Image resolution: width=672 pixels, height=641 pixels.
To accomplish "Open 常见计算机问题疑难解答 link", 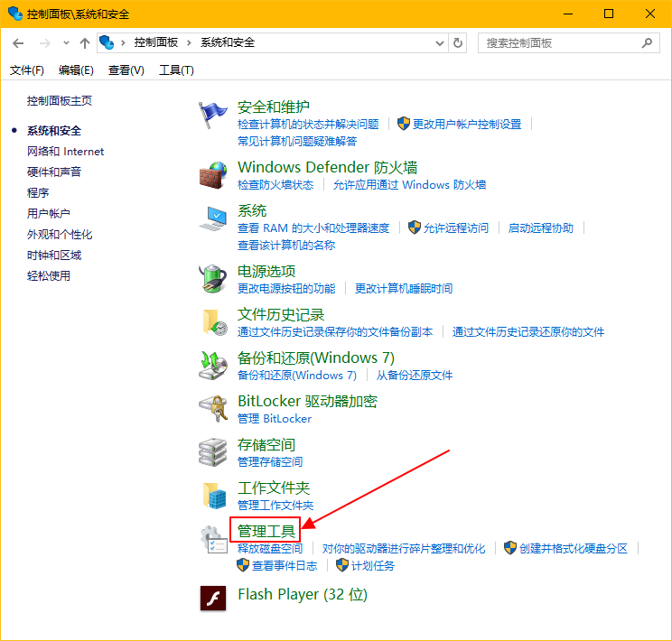I will point(297,142).
